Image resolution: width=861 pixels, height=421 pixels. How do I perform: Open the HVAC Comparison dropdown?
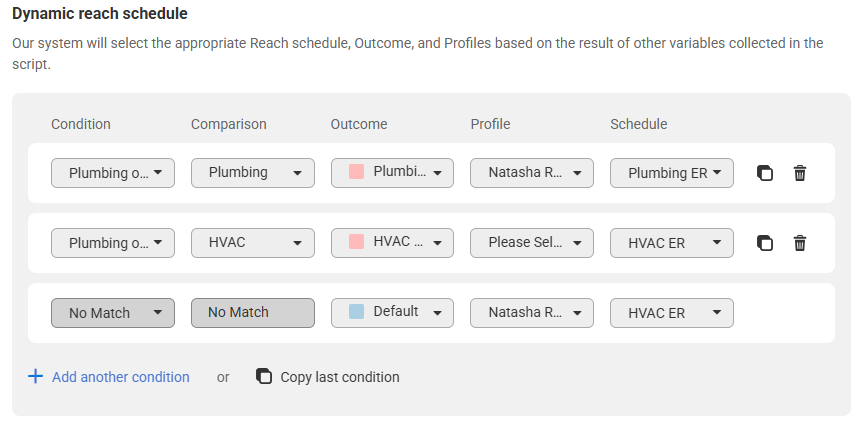coord(253,243)
